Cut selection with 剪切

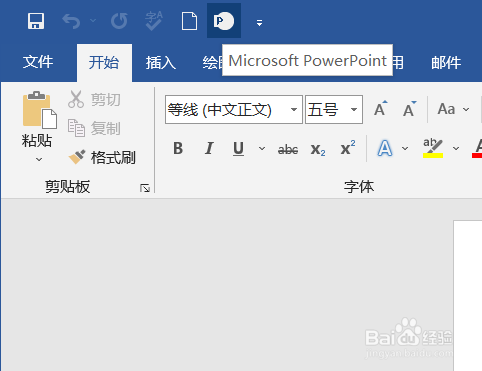(94, 99)
